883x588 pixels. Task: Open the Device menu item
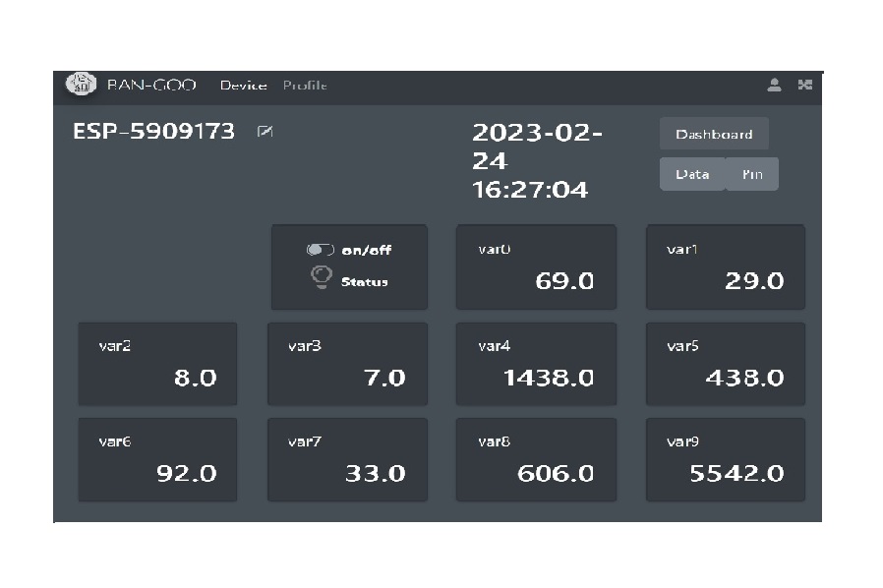tap(243, 86)
